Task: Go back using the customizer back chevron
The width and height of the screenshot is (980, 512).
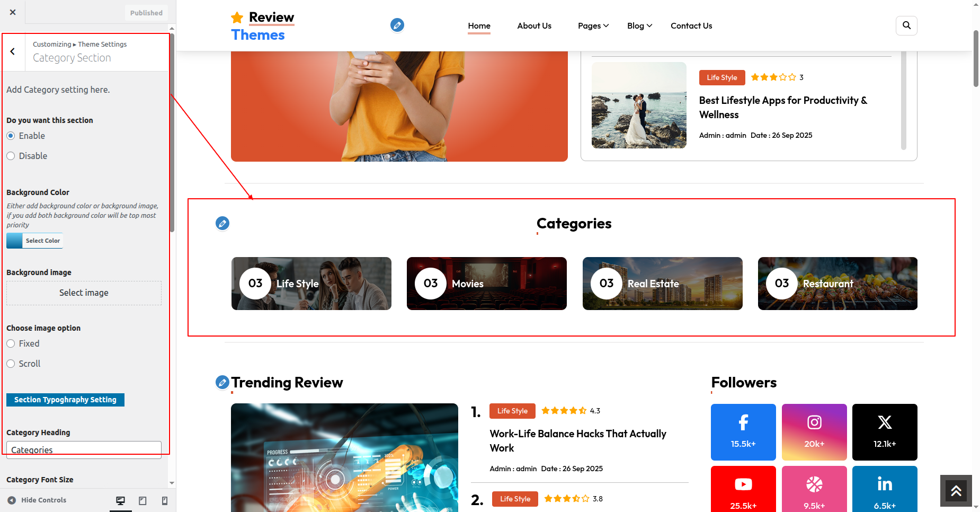Action: [13, 51]
